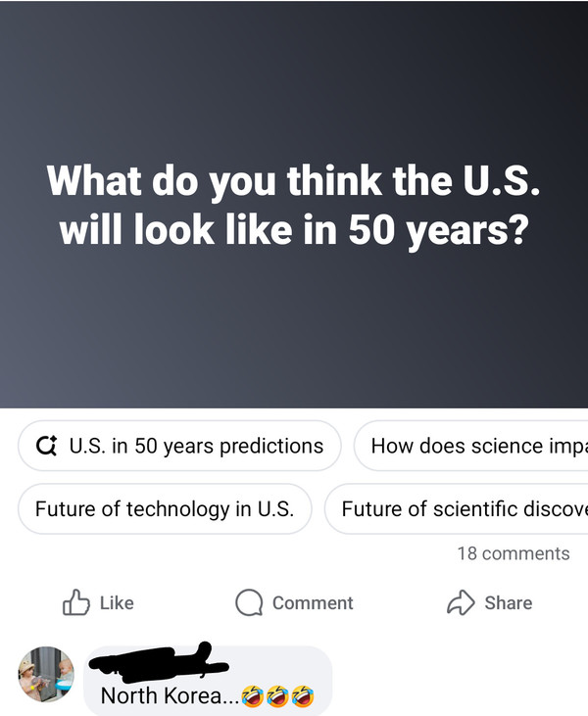Screen dimensions: 588x716
Task: Select 'U.S. in 50 years predictions' suggestion
Action: point(179,446)
